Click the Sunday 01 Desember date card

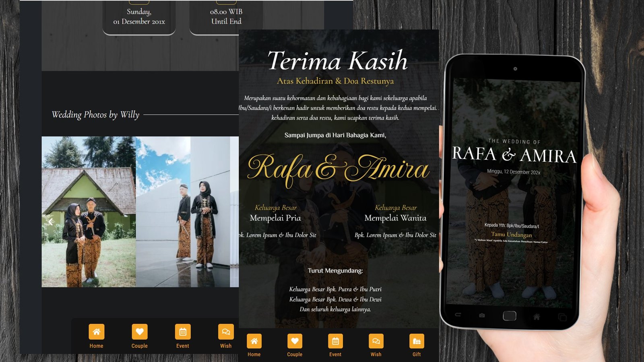(x=139, y=17)
